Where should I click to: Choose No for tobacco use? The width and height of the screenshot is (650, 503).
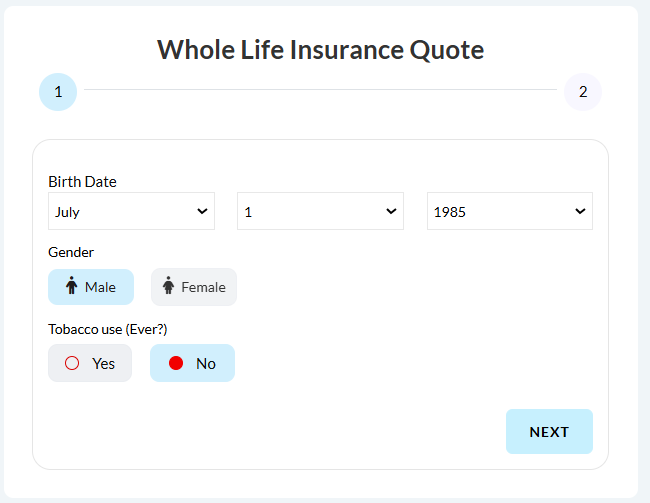coord(192,363)
